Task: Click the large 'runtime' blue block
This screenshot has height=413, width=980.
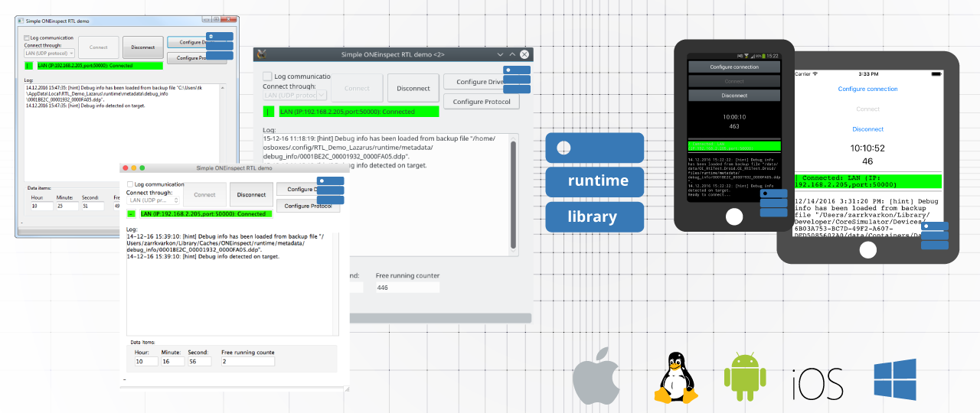Action: pyautogui.click(x=595, y=181)
